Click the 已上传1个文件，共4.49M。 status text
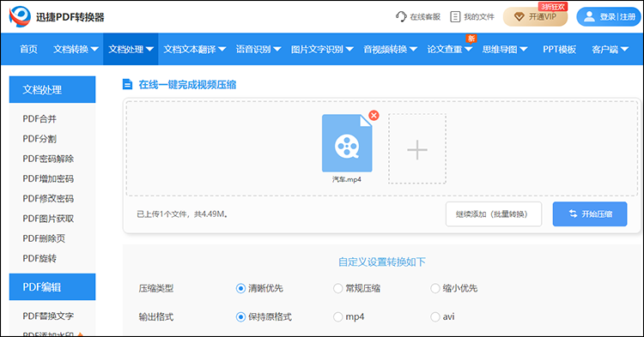Viewport: 644px width, 337px height. (182, 214)
